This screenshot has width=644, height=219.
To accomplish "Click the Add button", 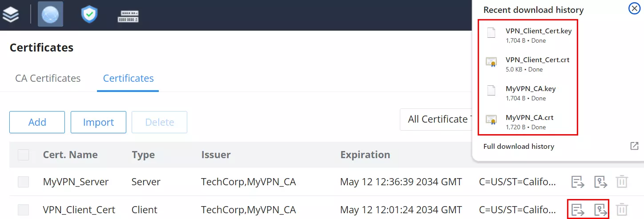I will click(x=37, y=122).
